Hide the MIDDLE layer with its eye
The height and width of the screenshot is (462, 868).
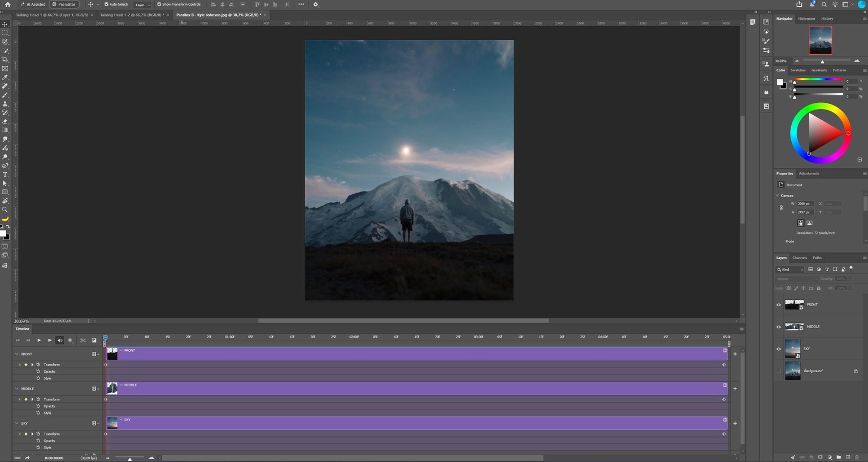pyautogui.click(x=779, y=327)
